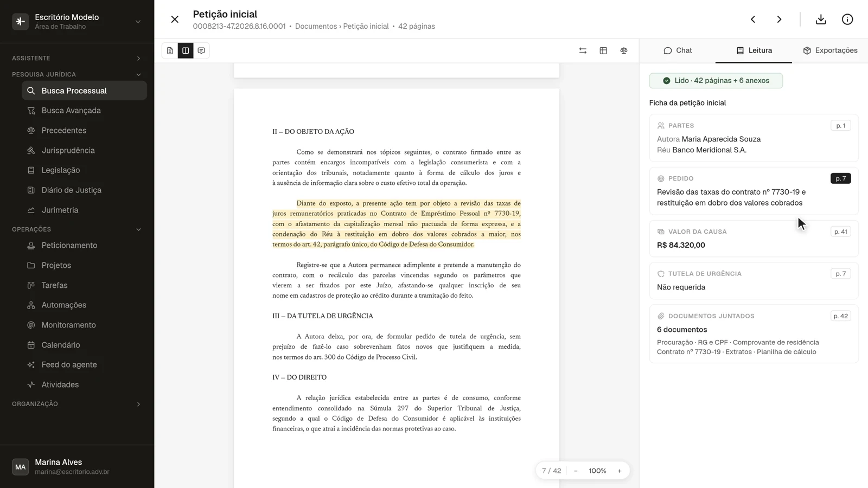Zoom out with the minus button

coord(576,471)
